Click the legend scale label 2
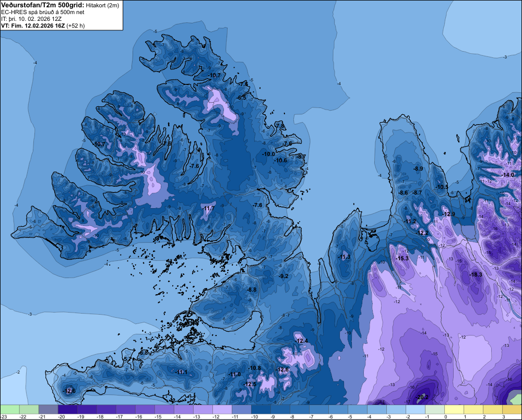This screenshot has width=522, height=420. 484,417
